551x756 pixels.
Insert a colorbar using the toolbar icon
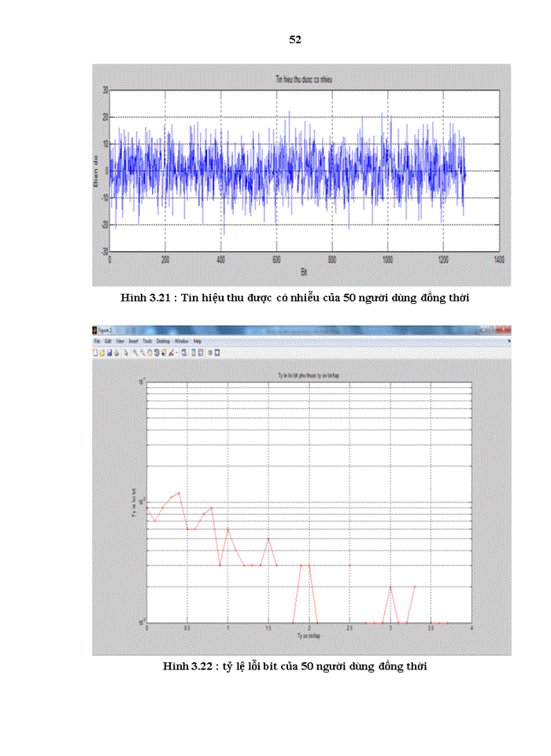pyautogui.click(x=193, y=353)
